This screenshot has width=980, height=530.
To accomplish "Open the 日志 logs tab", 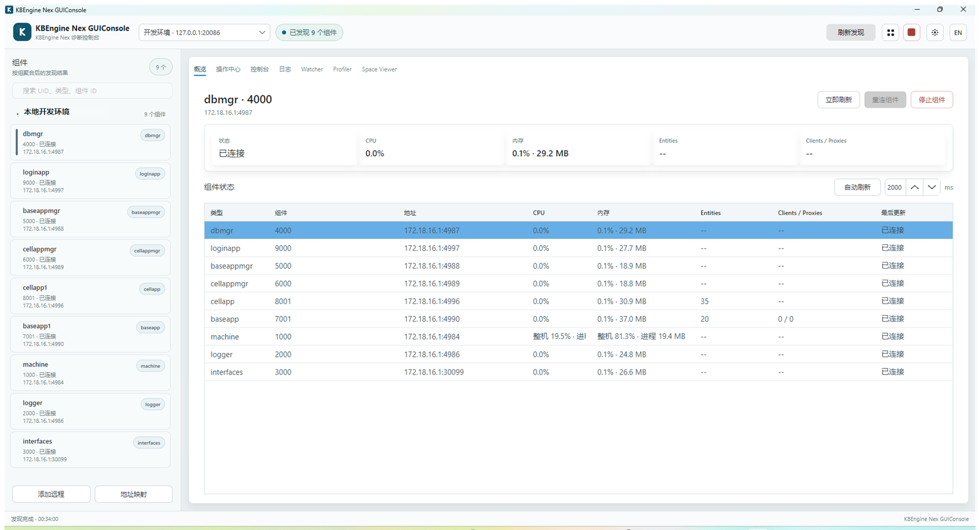I will coord(285,69).
